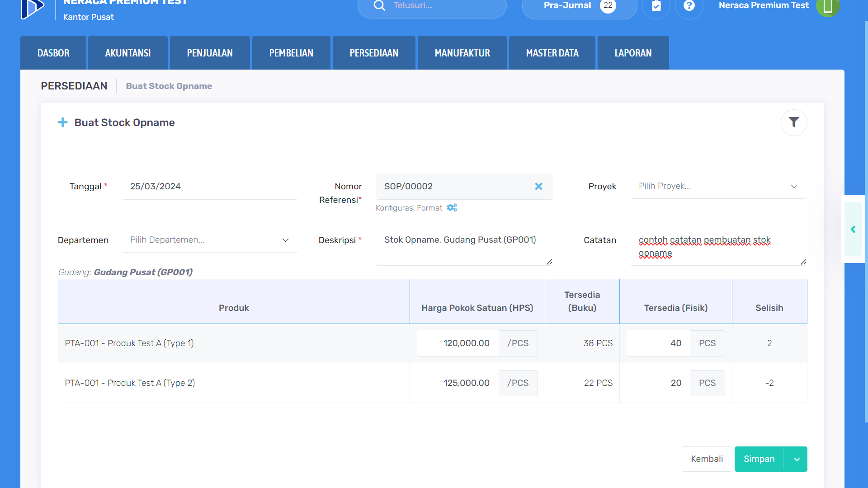Open the LAPORAN tab
The width and height of the screenshot is (868, 488).
(633, 53)
